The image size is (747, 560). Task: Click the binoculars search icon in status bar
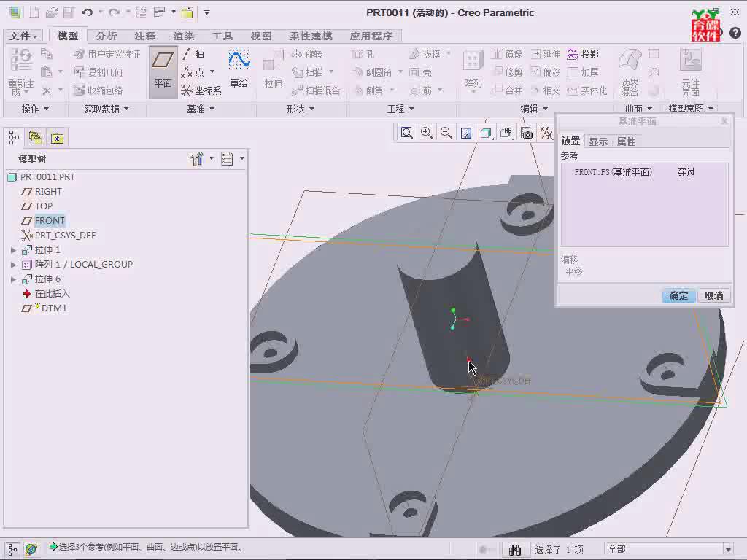click(x=515, y=550)
